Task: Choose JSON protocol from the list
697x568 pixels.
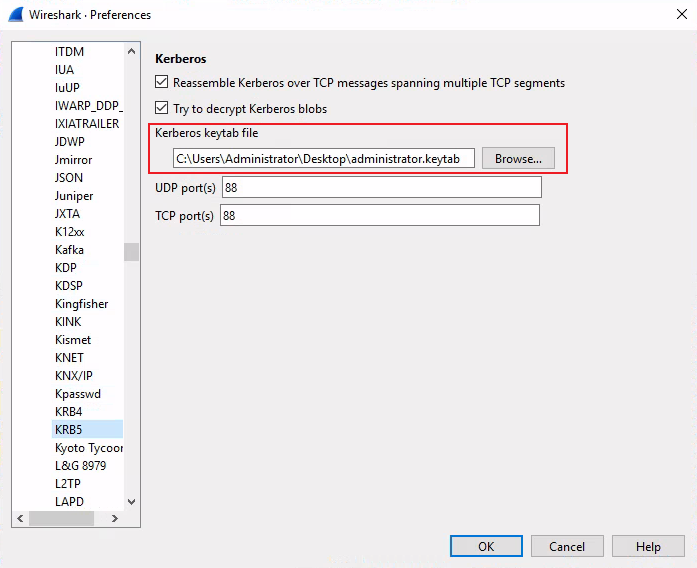Action: 69,178
